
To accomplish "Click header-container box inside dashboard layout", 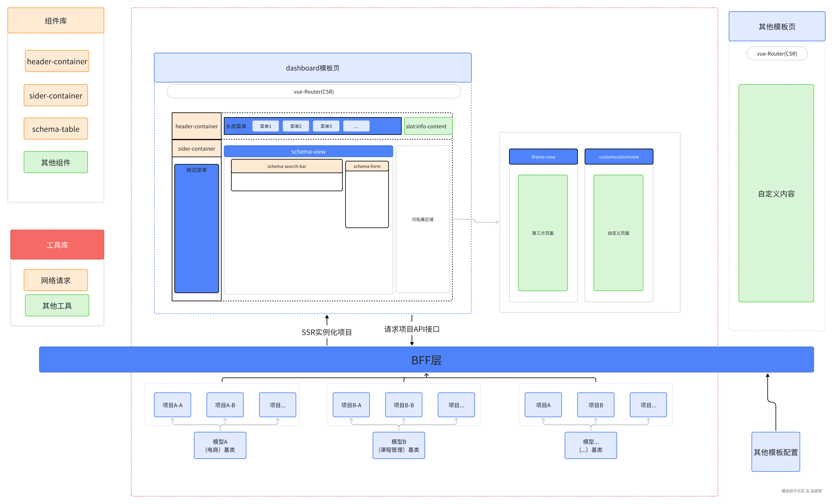I will point(196,126).
